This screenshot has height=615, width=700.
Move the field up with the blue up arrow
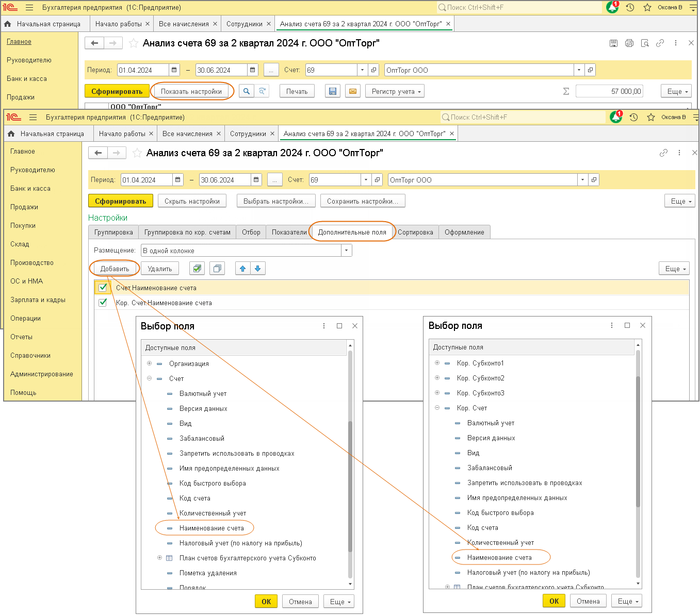243,269
